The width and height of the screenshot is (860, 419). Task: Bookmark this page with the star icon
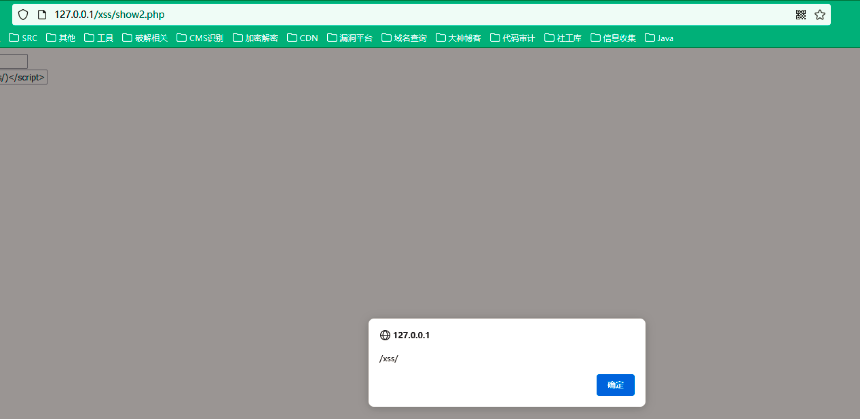pyautogui.click(x=819, y=15)
